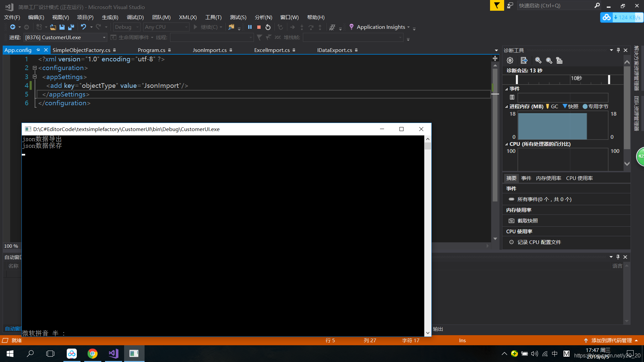644x362 pixels.
Task: Zoom out on the diagnostic timeline
Action: (x=549, y=60)
